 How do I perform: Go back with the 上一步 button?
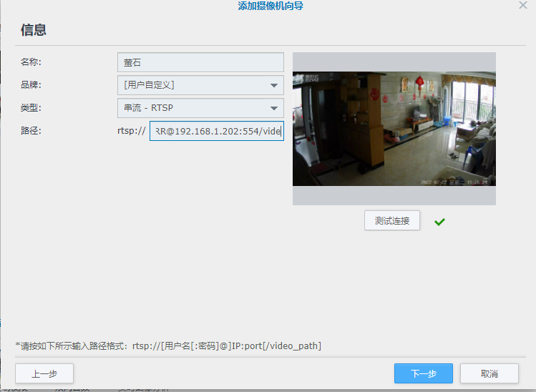coord(44,373)
